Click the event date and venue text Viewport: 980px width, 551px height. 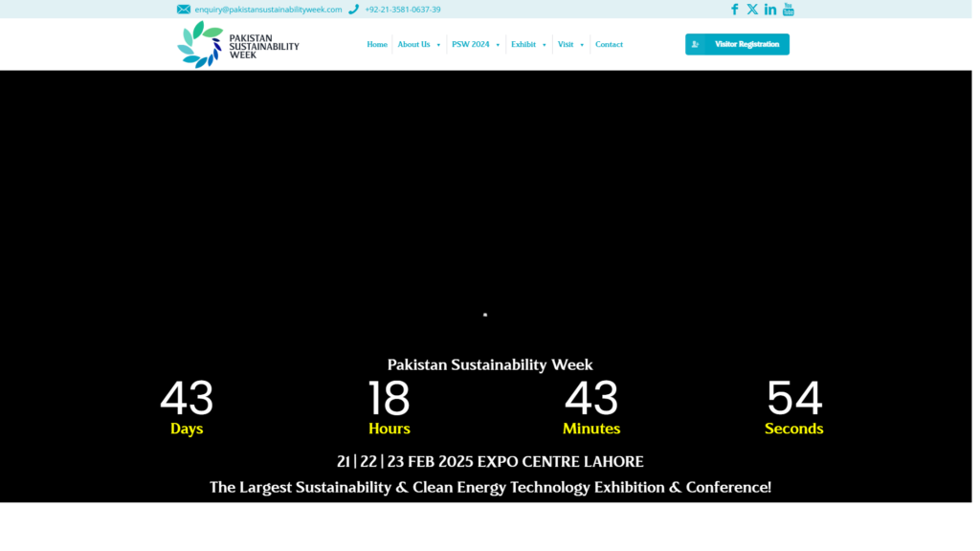pyautogui.click(x=490, y=461)
